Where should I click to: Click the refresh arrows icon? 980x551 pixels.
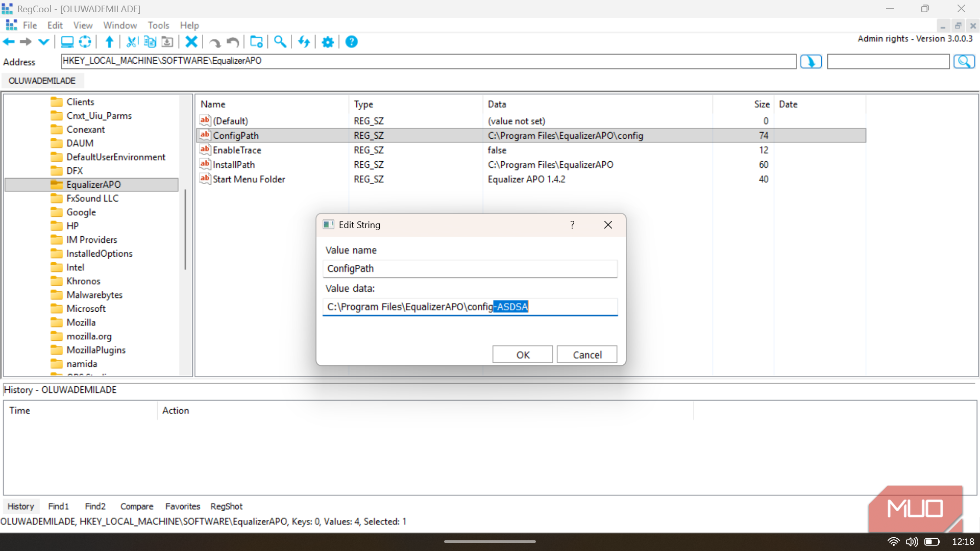pos(304,42)
